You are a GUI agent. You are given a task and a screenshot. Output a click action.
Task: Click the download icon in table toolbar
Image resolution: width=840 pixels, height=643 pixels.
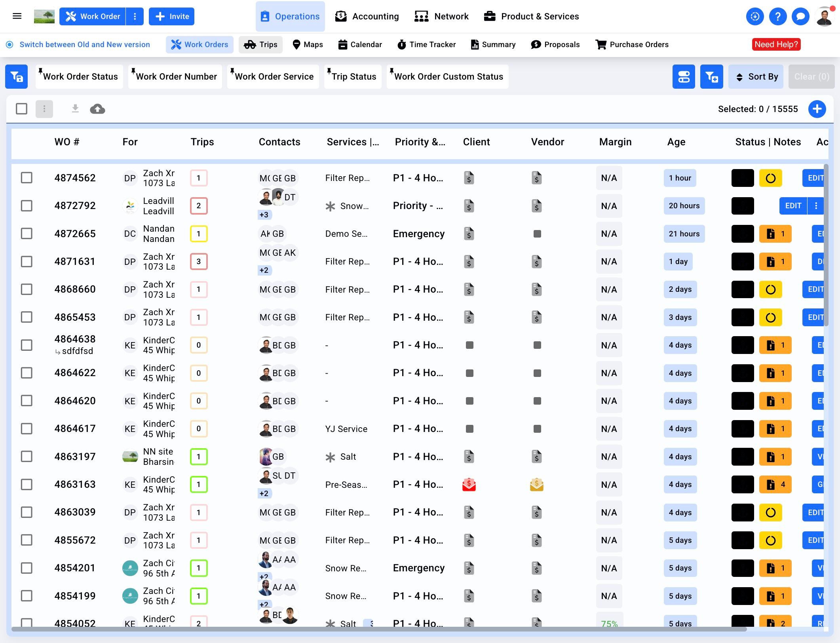point(75,109)
